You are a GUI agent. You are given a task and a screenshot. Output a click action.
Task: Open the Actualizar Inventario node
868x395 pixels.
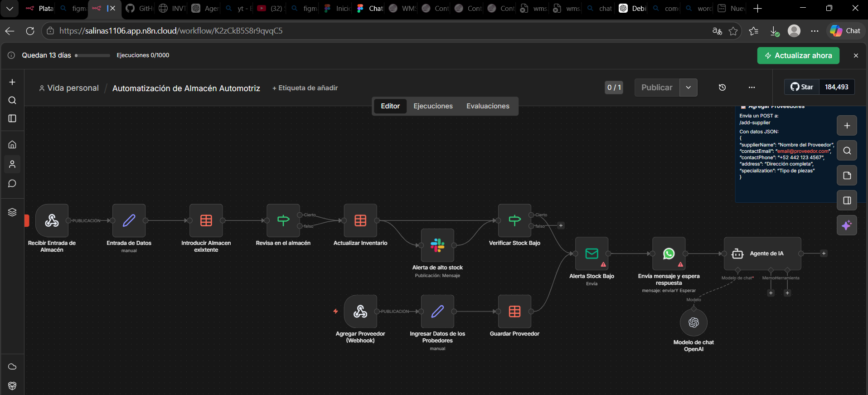(360, 220)
